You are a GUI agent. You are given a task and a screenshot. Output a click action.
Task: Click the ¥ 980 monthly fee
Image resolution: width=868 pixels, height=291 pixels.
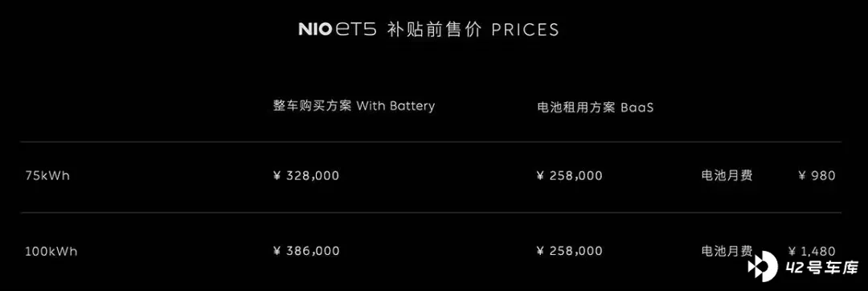click(817, 176)
